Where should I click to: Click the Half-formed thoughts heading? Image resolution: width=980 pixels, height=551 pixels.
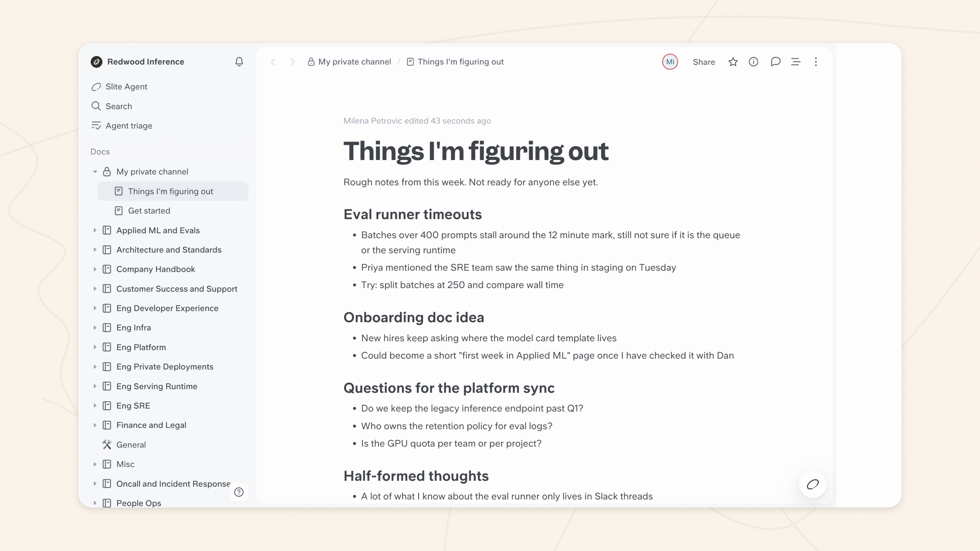[x=416, y=476]
